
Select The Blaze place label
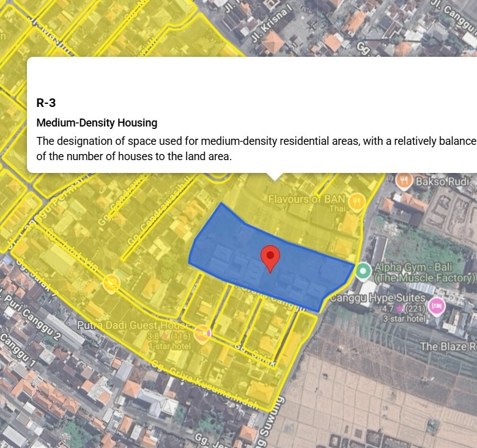pyautogui.click(x=447, y=347)
